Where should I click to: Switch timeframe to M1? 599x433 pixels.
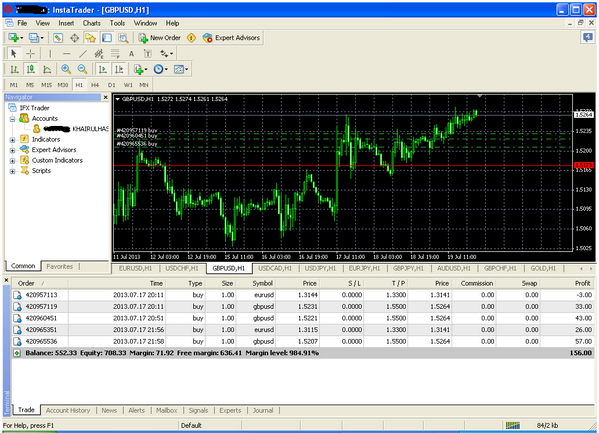point(14,85)
